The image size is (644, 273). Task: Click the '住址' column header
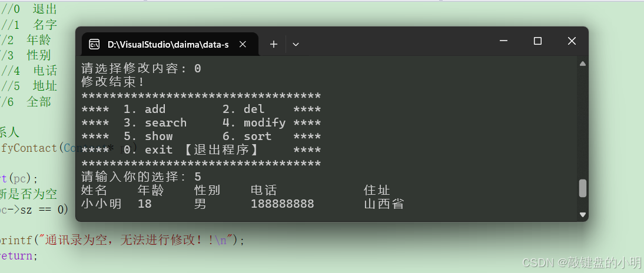pos(377,191)
